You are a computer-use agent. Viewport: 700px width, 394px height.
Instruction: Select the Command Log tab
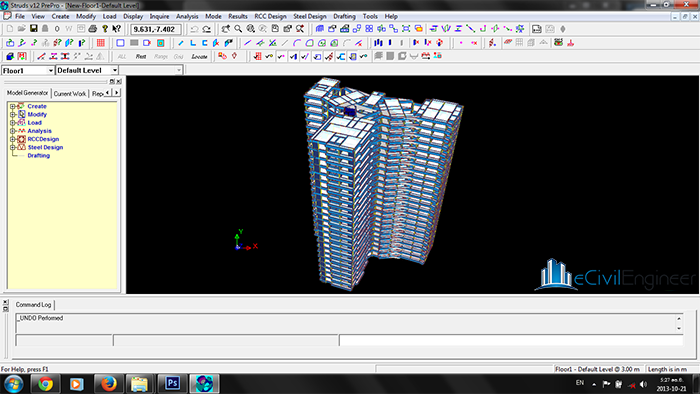coord(33,305)
